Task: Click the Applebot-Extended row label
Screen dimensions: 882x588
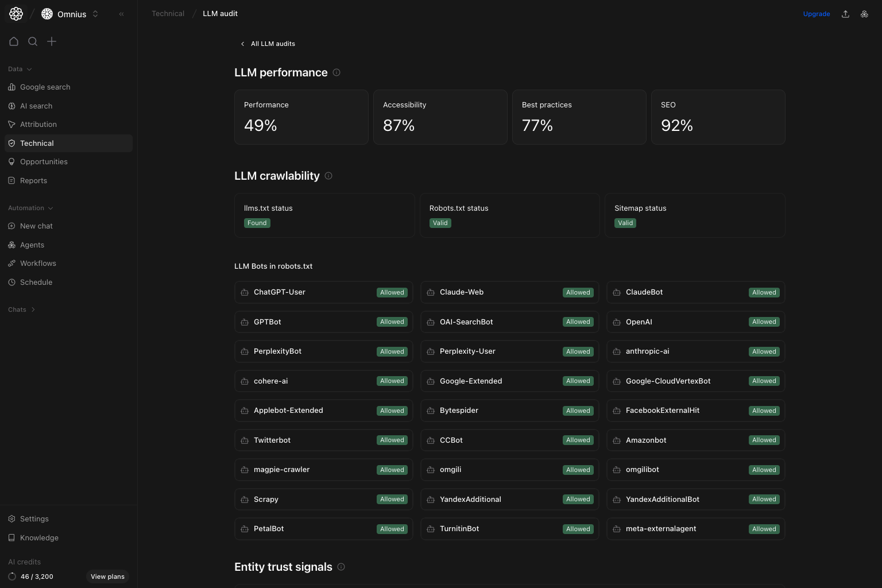Action: (x=288, y=411)
